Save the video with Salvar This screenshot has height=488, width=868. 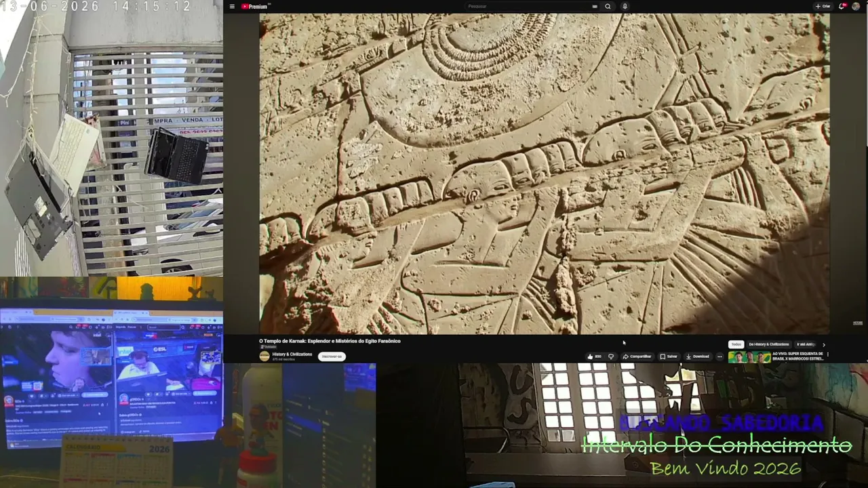[x=668, y=357]
